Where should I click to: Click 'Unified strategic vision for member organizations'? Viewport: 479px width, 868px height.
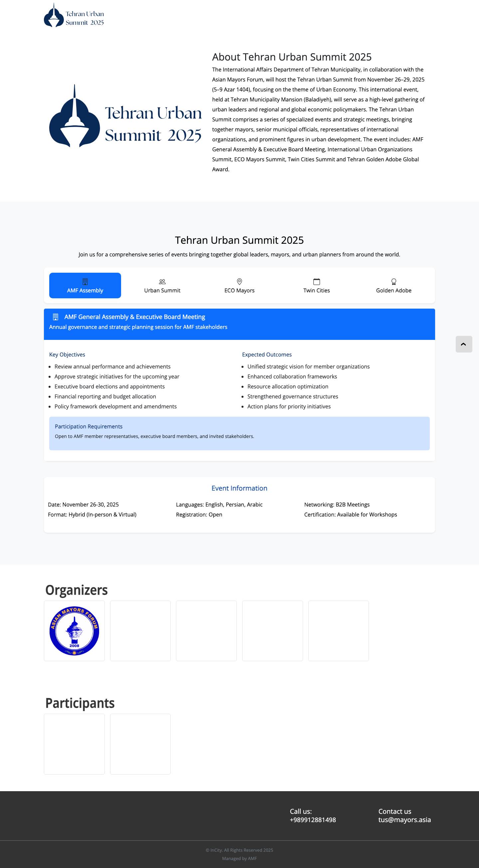point(308,366)
